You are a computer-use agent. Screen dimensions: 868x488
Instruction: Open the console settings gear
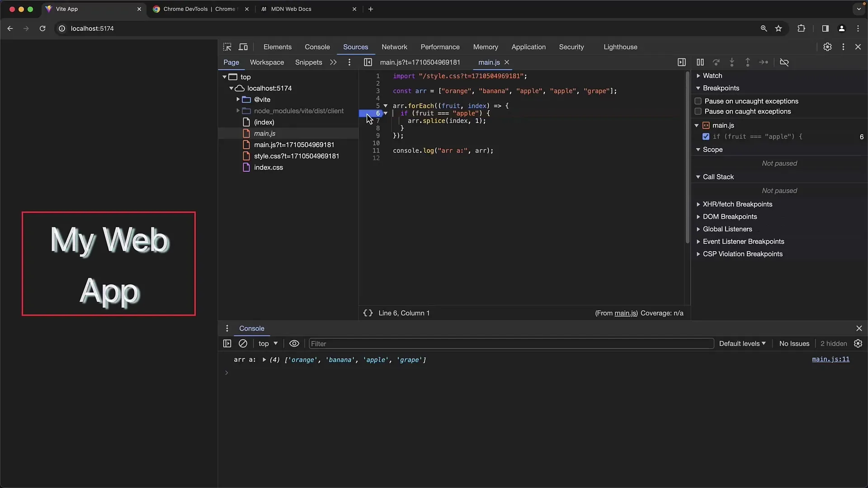[858, 344]
